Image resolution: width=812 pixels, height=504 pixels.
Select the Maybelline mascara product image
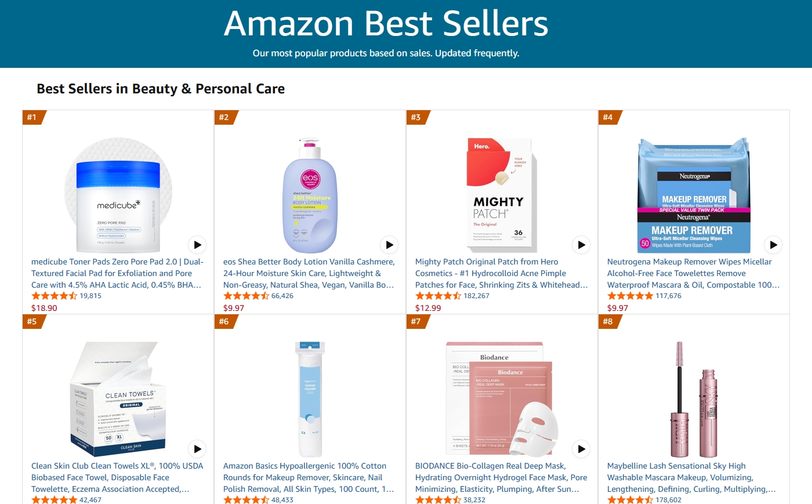click(694, 399)
